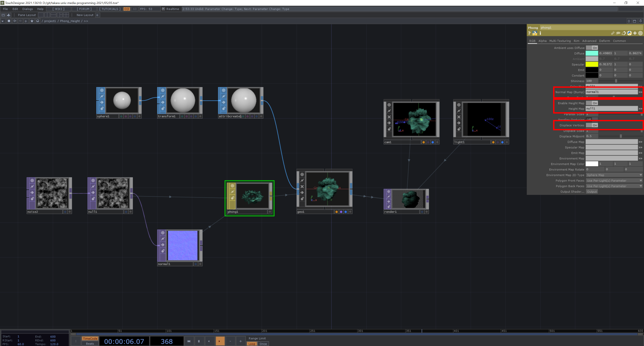The height and width of the screenshot is (346, 644).
Task: Toggle Ambient uses Diffuse
Action: (592, 48)
